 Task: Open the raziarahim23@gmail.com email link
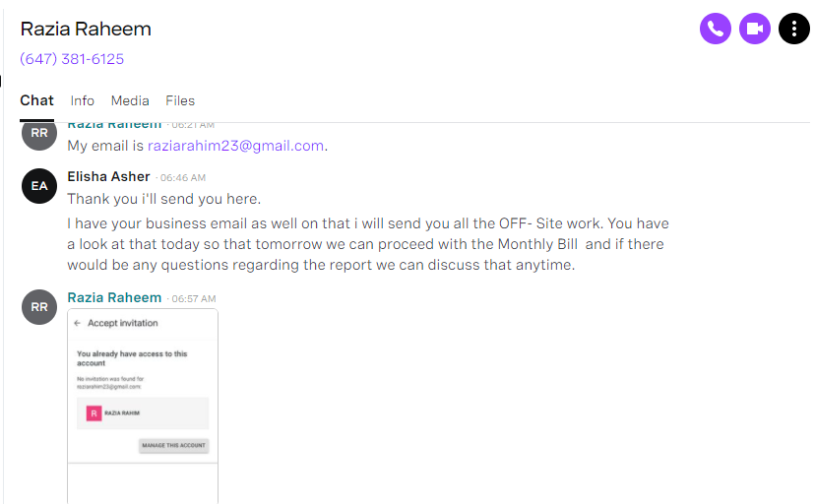(235, 146)
